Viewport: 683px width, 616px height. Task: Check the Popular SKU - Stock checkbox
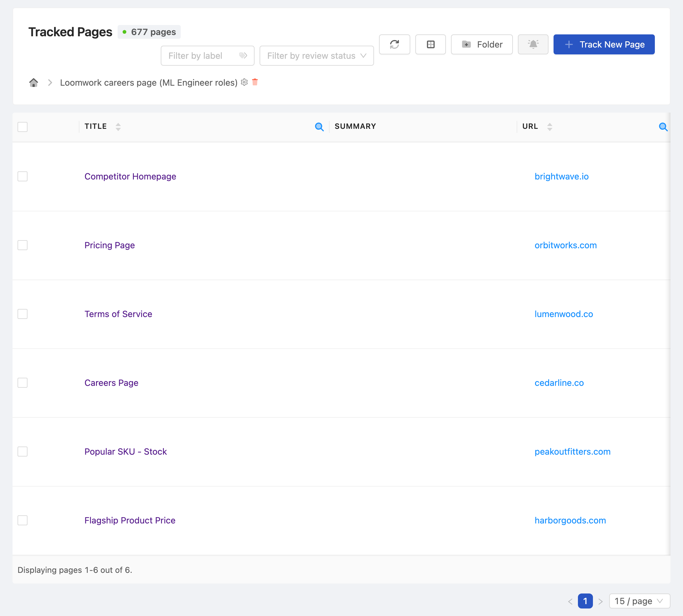23,452
